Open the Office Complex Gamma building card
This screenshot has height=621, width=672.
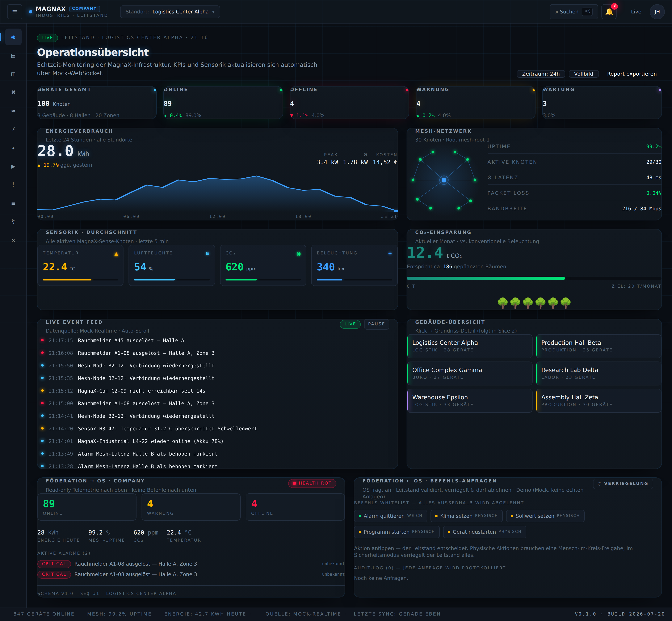pos(470,373)
